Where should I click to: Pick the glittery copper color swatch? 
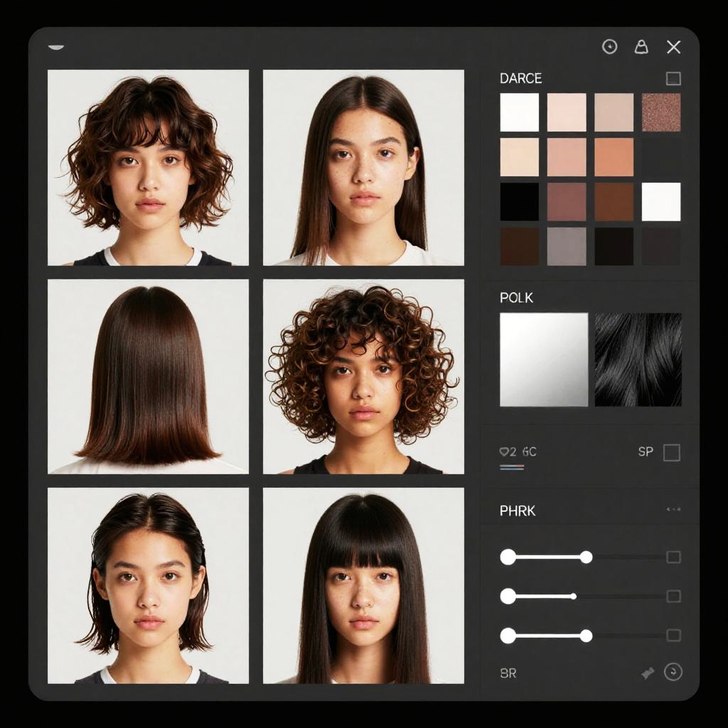point(661,112)
